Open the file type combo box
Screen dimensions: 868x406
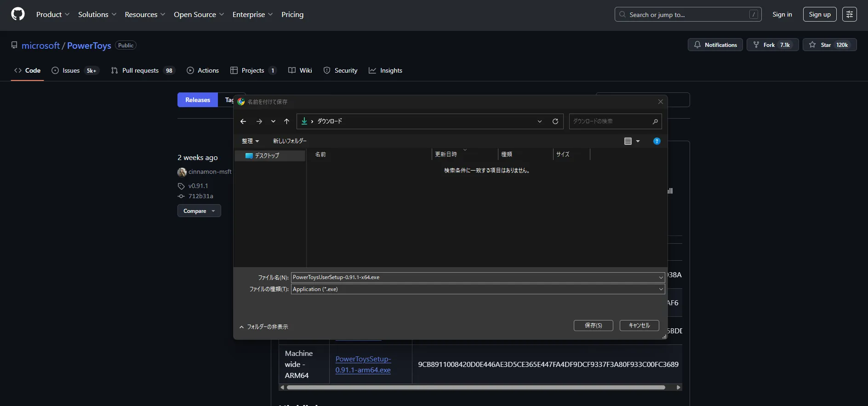(478, 289)
